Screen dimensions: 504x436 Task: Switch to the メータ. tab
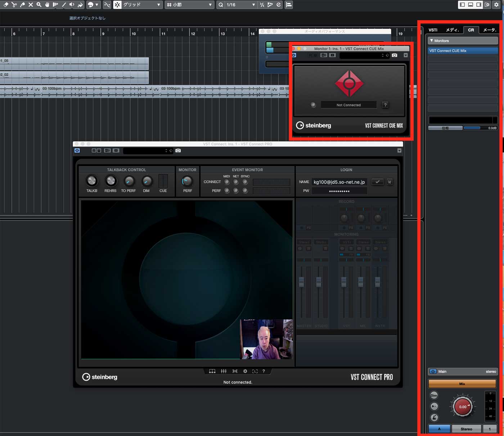(x=489, y=30)
